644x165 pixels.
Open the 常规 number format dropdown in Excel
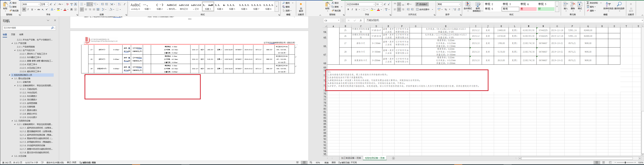(x=459, y=4)
